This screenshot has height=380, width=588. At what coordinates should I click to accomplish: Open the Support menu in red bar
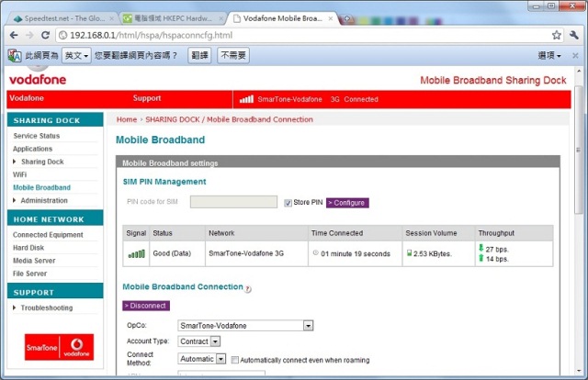(x=147, y=98)
